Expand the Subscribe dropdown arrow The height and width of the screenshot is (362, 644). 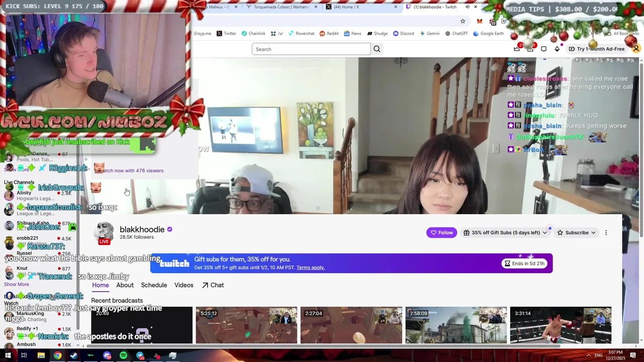tap(593, 233)
